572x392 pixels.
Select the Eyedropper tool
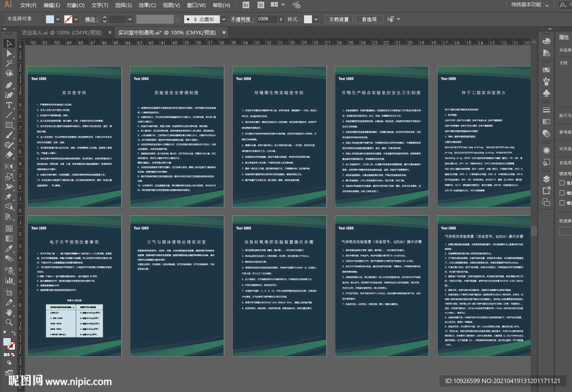[x=9, y=248]
